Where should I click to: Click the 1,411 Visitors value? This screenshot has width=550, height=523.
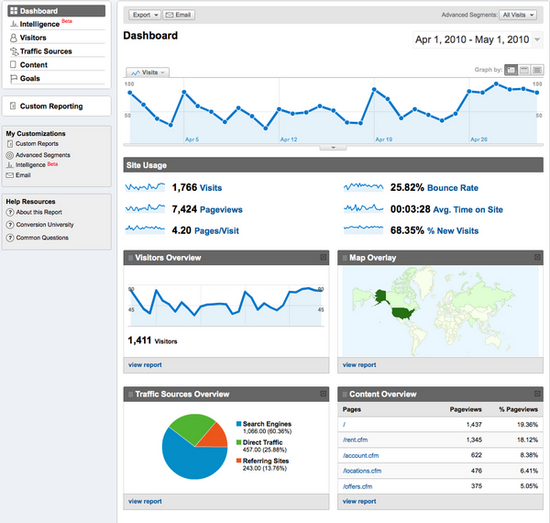coord(152,340)
